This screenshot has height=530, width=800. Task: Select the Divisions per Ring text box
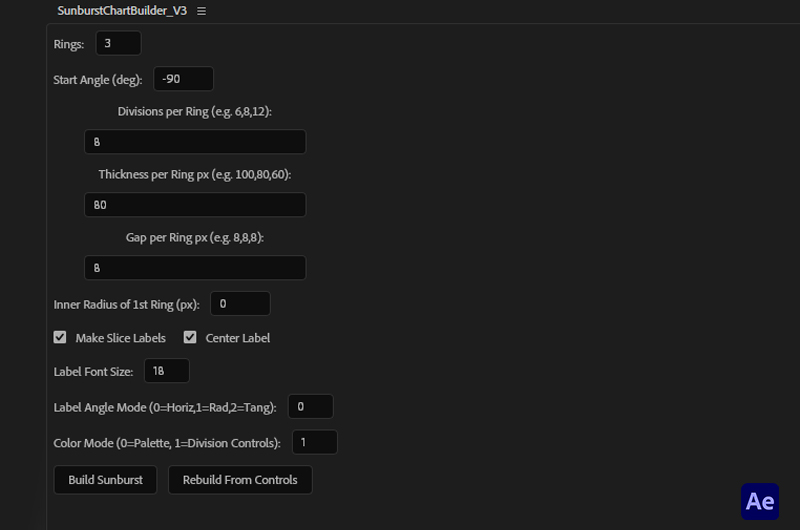point(195,142)
